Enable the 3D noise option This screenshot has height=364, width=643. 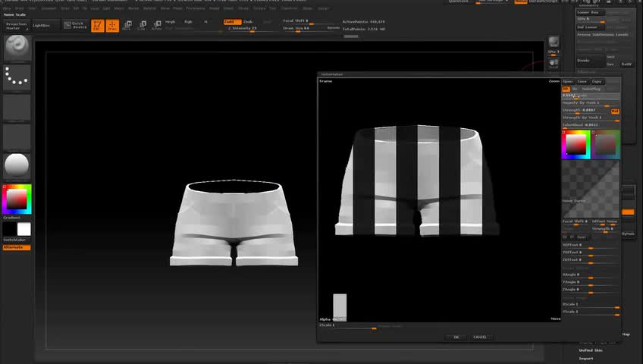coord(566,89)
